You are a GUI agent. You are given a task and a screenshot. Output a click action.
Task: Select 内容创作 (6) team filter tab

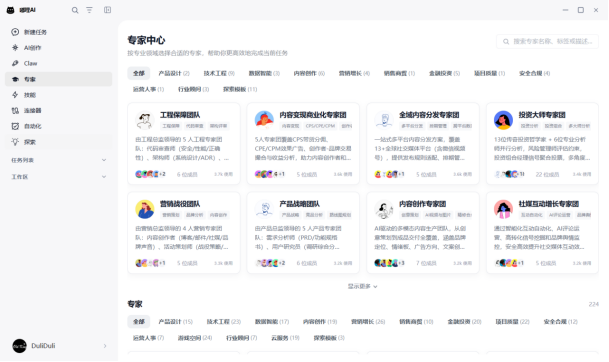[x=309, y=73]
